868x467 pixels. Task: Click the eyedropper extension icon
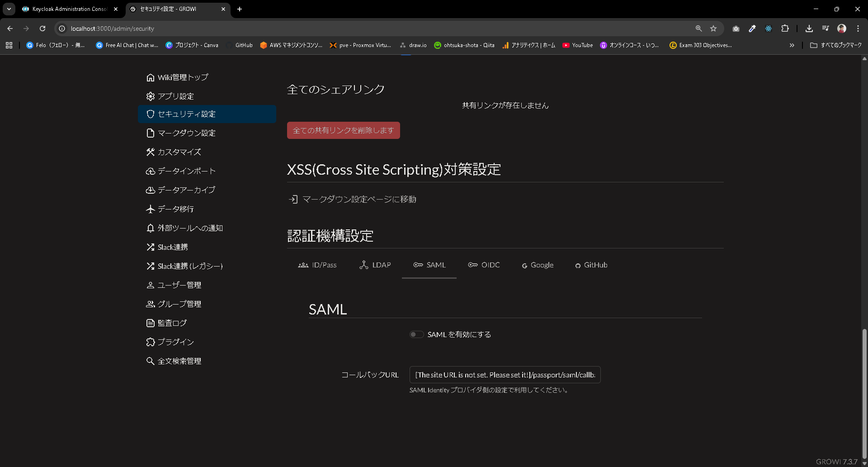point(752,29)
